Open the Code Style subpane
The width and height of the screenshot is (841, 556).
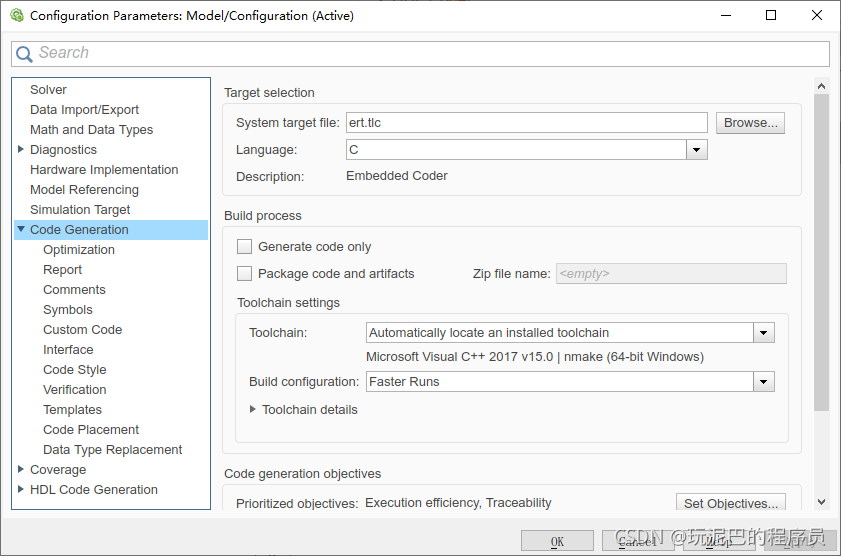tap(75, 370)
